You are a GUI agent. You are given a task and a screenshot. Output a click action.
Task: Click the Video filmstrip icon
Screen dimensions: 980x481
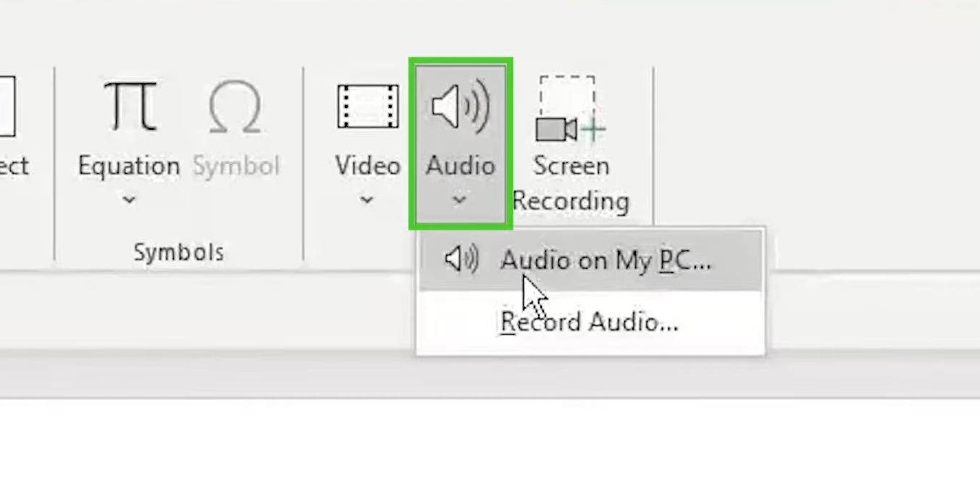(x=367, y=106)
